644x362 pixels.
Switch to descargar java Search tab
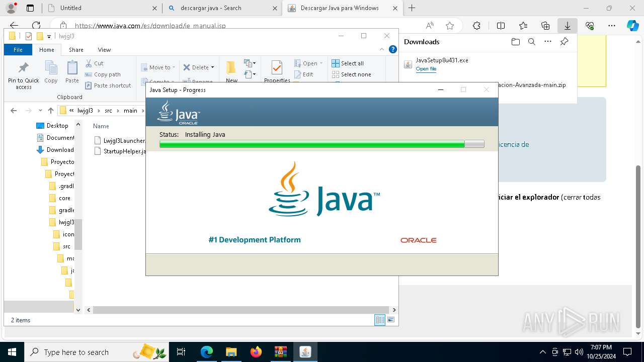tap(222, 8)
